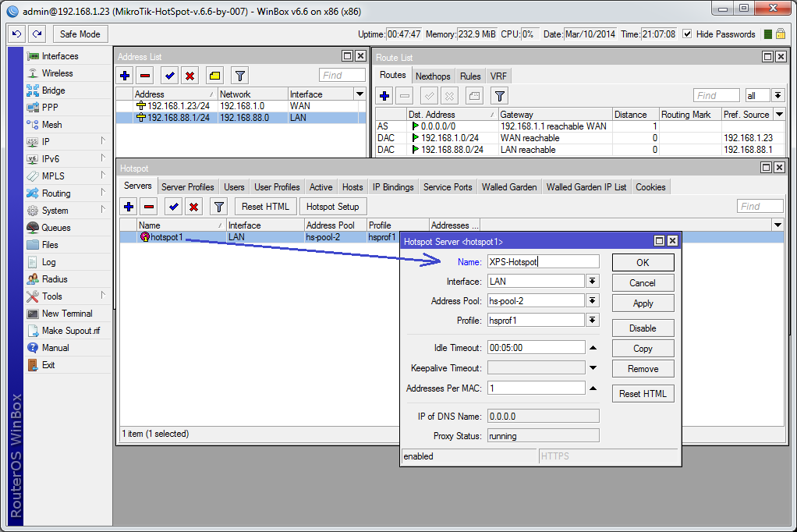Expand the Routing submenu

coord(103,192)
